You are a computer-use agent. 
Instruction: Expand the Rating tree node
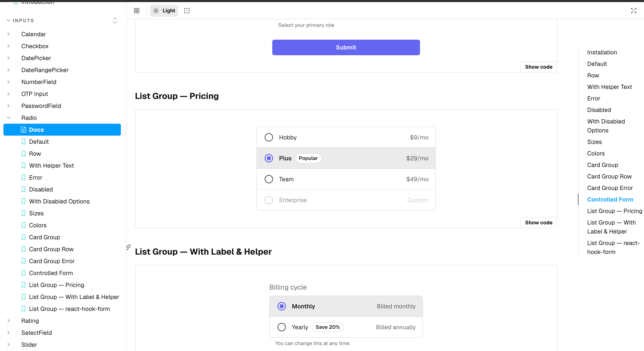click(x=9, y=321)
